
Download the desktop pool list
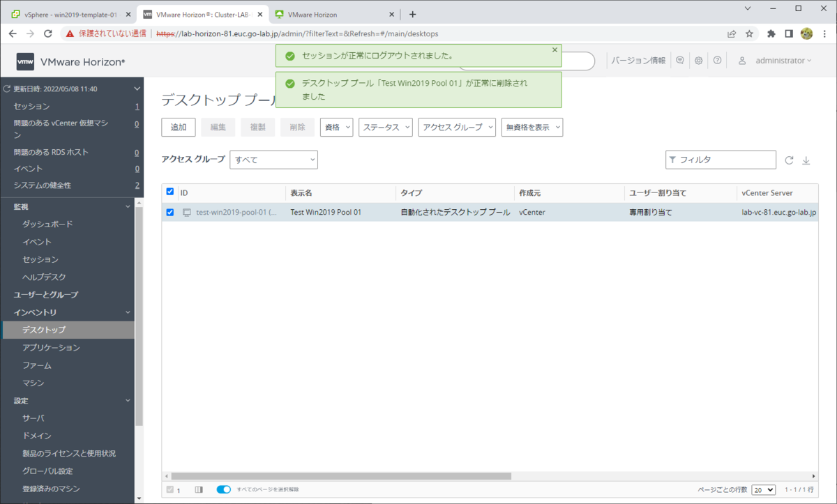806,160
